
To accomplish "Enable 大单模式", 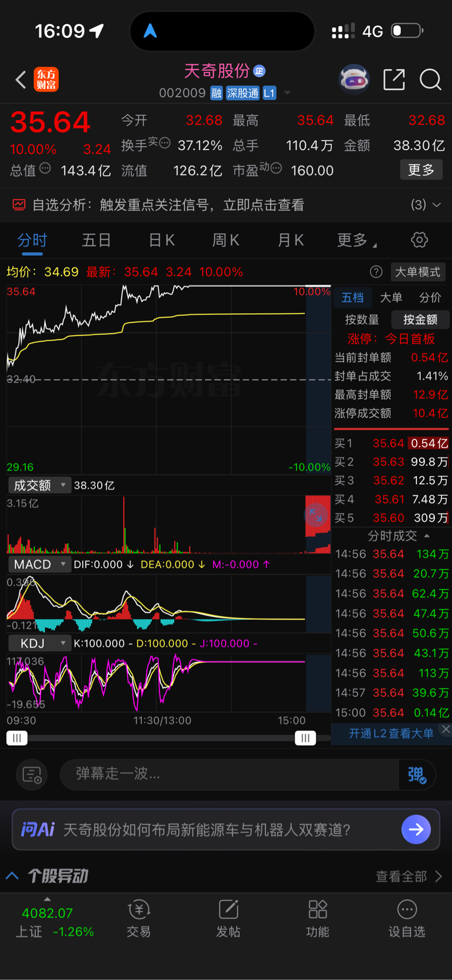I will point(417,272).
